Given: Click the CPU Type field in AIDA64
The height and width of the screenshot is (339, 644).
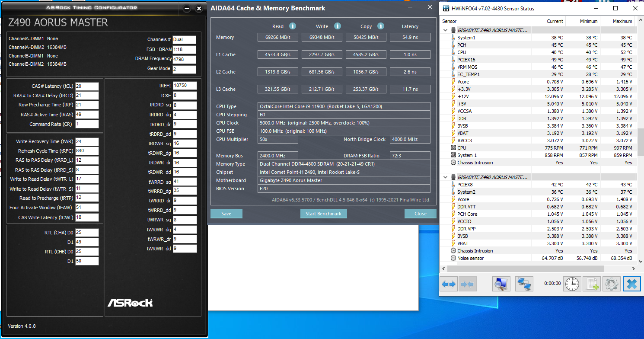Looking at the screenshot, I should point(344,106).
